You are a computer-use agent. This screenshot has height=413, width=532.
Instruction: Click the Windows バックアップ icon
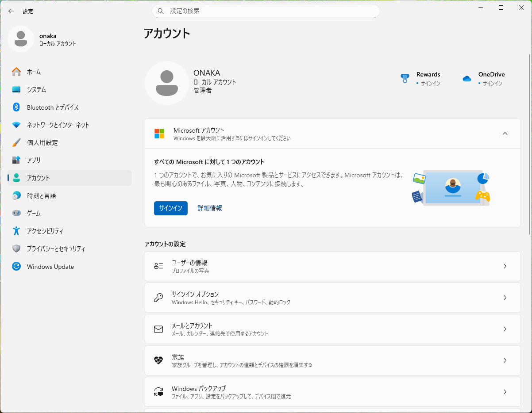click(158, 392)
